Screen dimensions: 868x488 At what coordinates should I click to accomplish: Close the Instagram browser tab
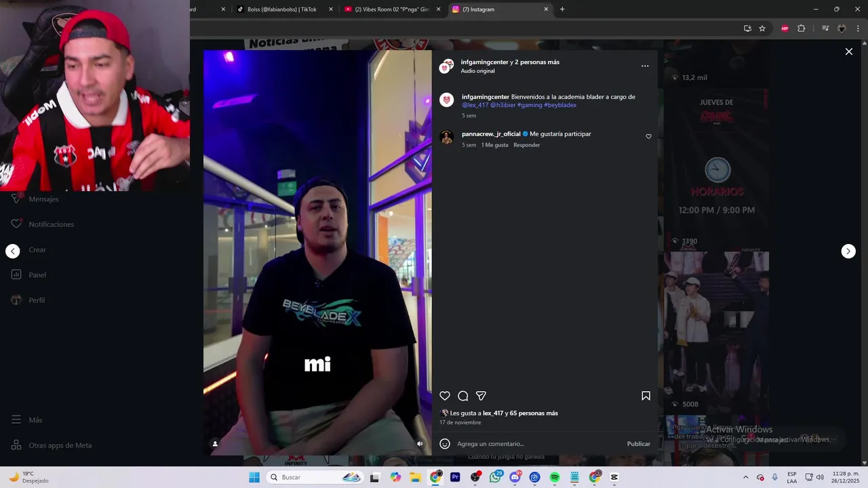tap(546, 9)
